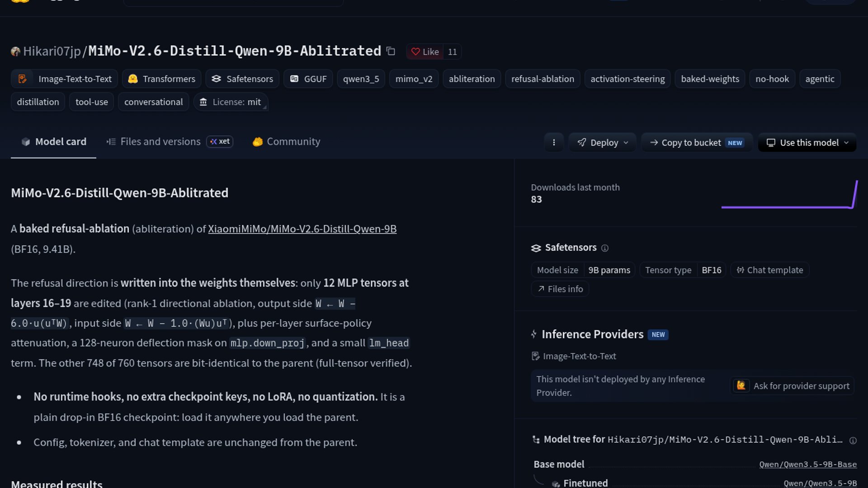The image size is (868, 488).
Task: Click the Tensor type BF16 badge
Action: [x=683, y=270]
